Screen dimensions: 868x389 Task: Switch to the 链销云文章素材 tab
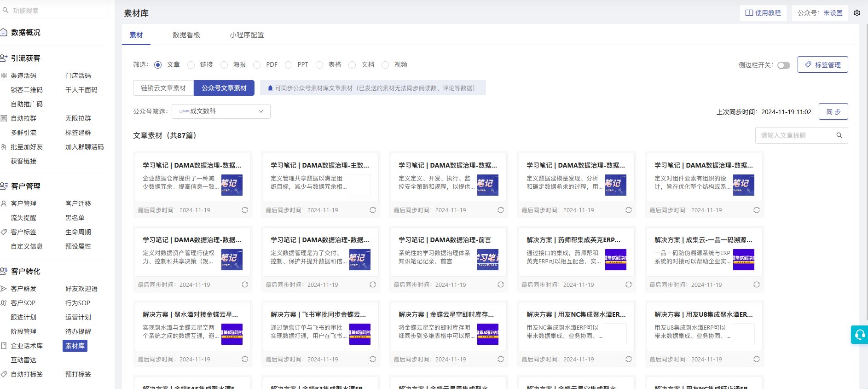(163, 88)
